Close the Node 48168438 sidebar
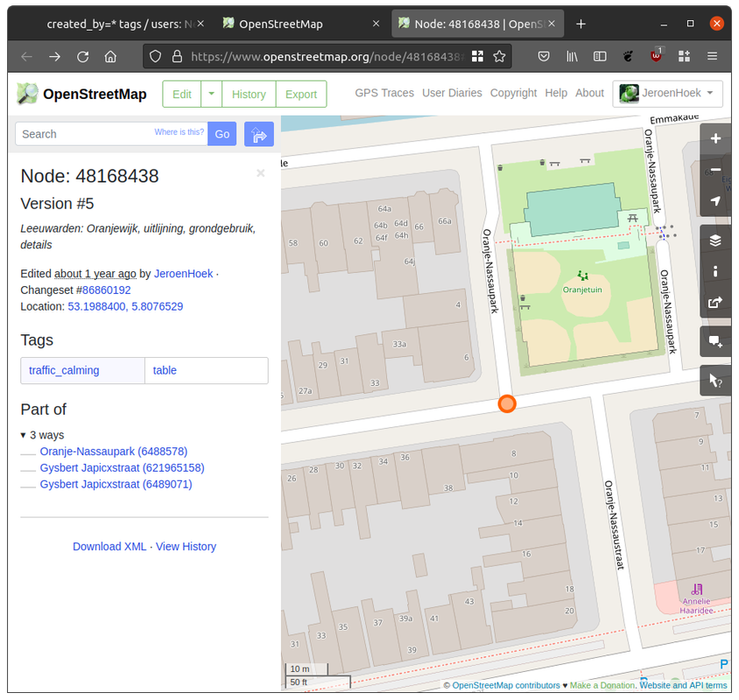This screenshot has height=700, width=739. (x=261, y=173)
